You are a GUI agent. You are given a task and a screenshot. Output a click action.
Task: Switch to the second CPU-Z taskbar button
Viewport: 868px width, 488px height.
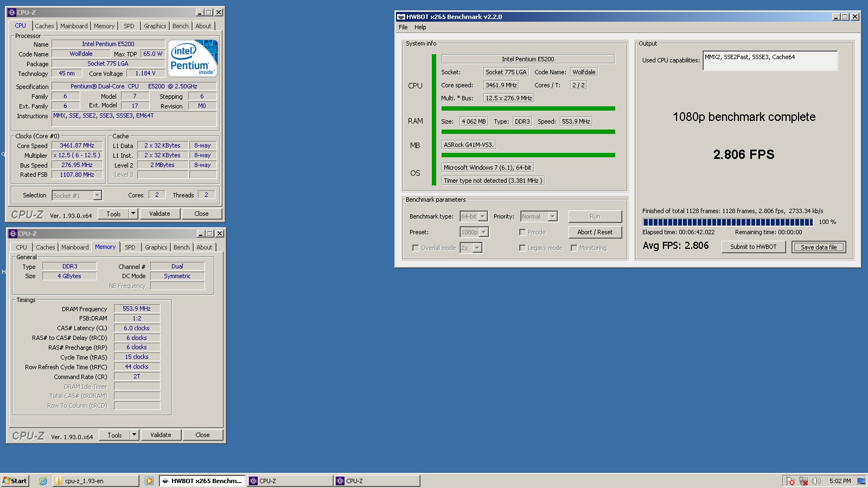pos(377,481)
